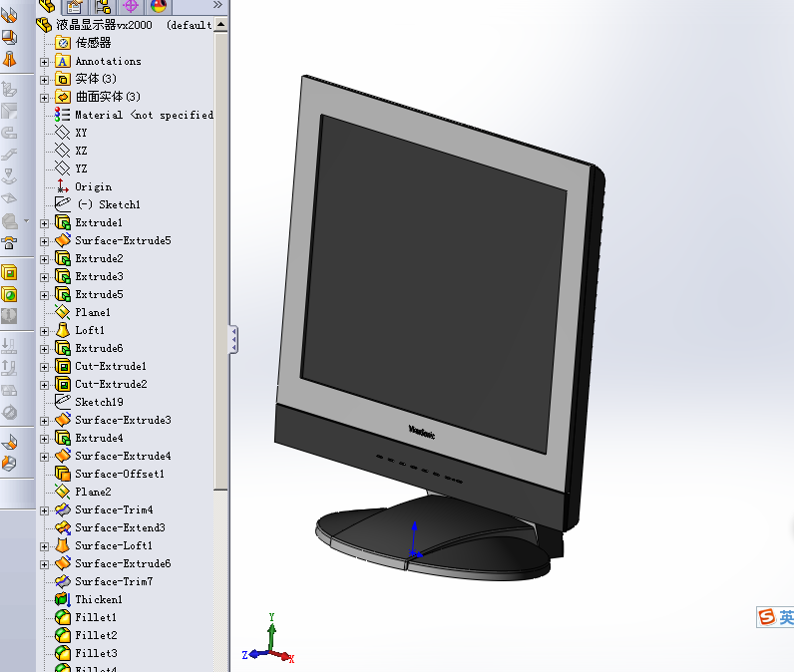794x672 pixels.
Task: Expand the Loft1 feature
Action: (x=45, y=331)
